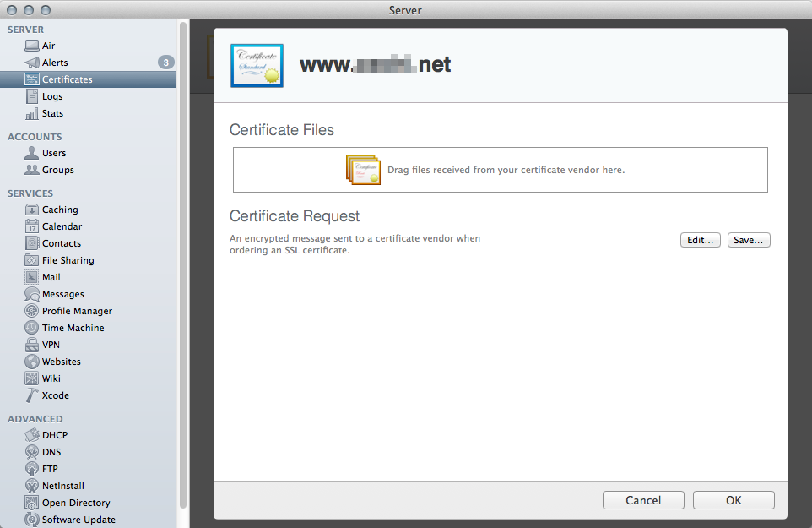Open the Xcode hammer icon
This screenshot has height=528, width=812.
[x=32, y=395]
